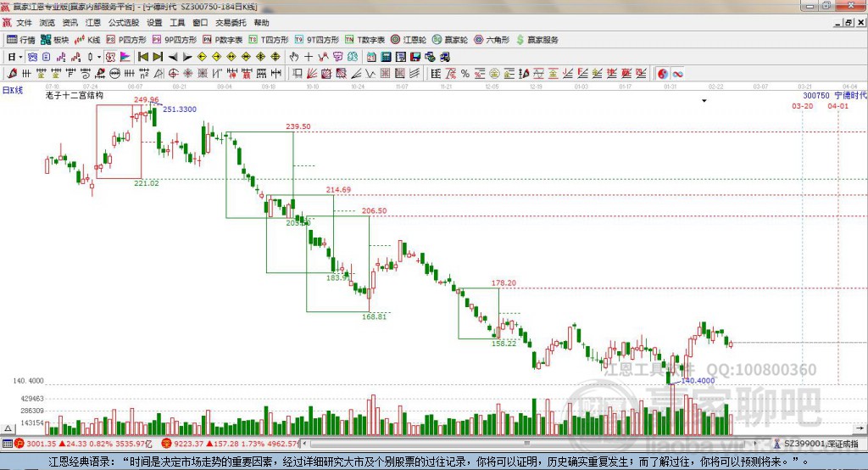
Task: Click the 老子十二宫结构 label
Action: [x=75, y=95]
